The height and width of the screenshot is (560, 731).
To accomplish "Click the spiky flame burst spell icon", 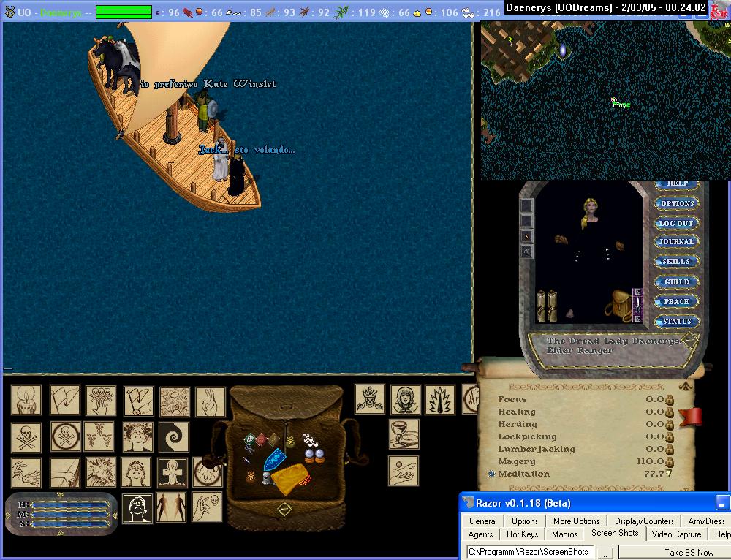I will 439,400.
